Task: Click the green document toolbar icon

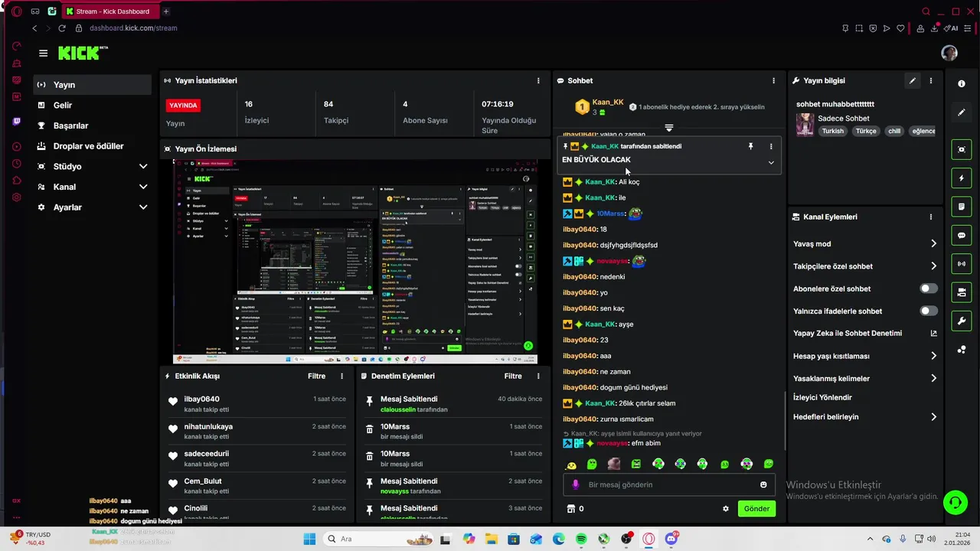Action: pyautogui.click(x=962, y=207)
